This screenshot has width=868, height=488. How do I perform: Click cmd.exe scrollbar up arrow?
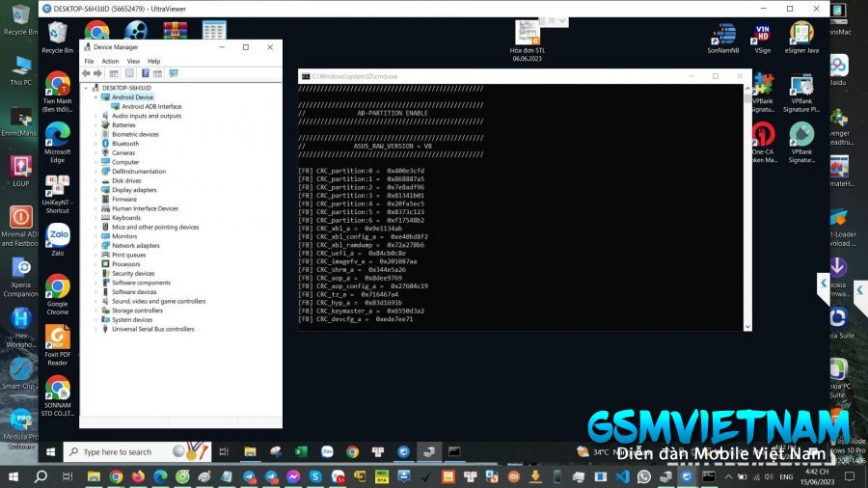(747, 89)
